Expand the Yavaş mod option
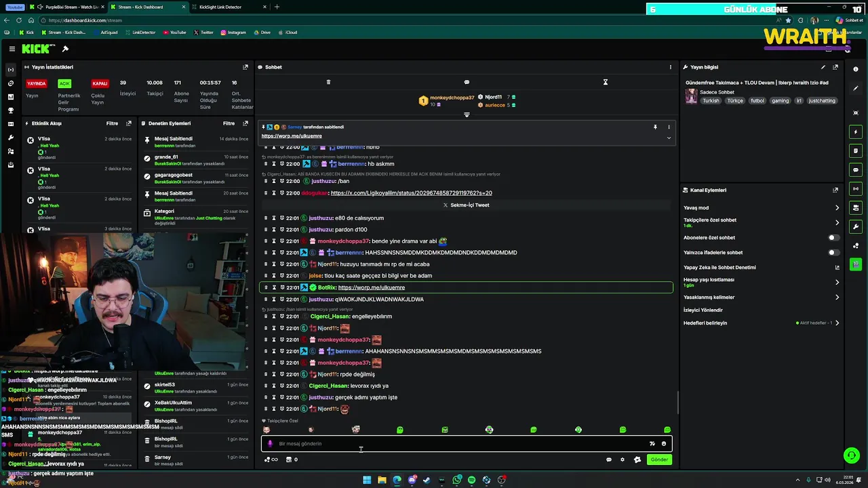The image size is (868, 488). pos(837,208)
